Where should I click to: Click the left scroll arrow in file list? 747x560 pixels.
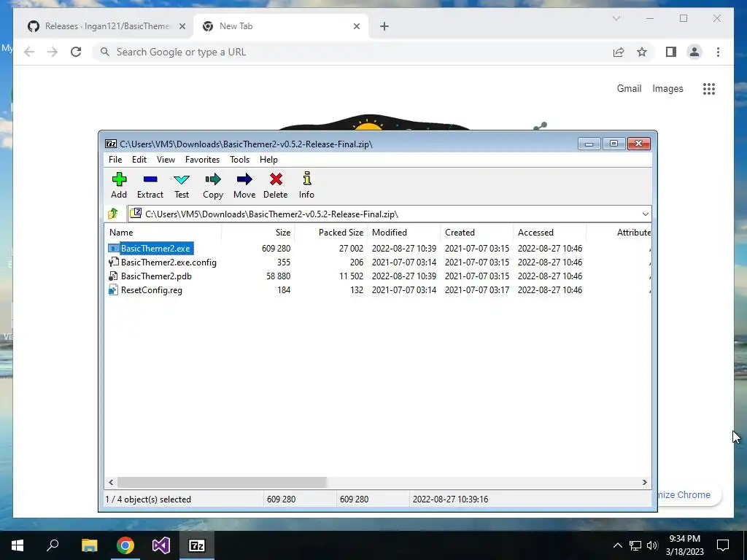(111, 482)
